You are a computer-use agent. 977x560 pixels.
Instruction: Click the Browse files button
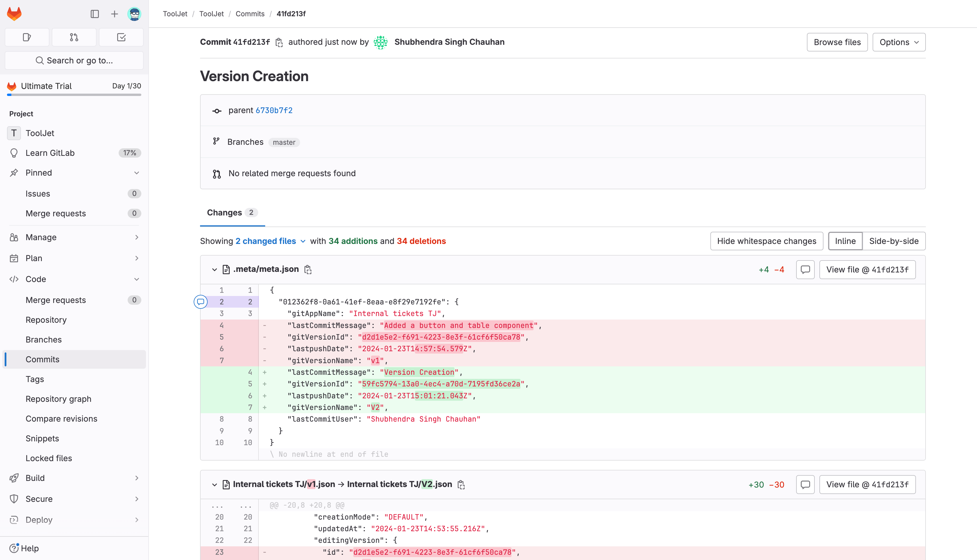tap(837, 42)
